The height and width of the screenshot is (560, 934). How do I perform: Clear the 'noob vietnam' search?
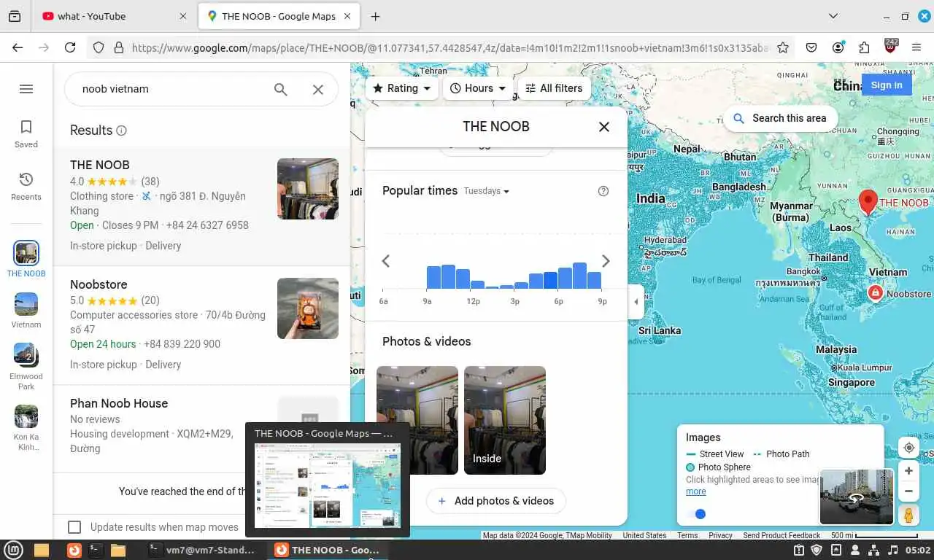[318, 89]
